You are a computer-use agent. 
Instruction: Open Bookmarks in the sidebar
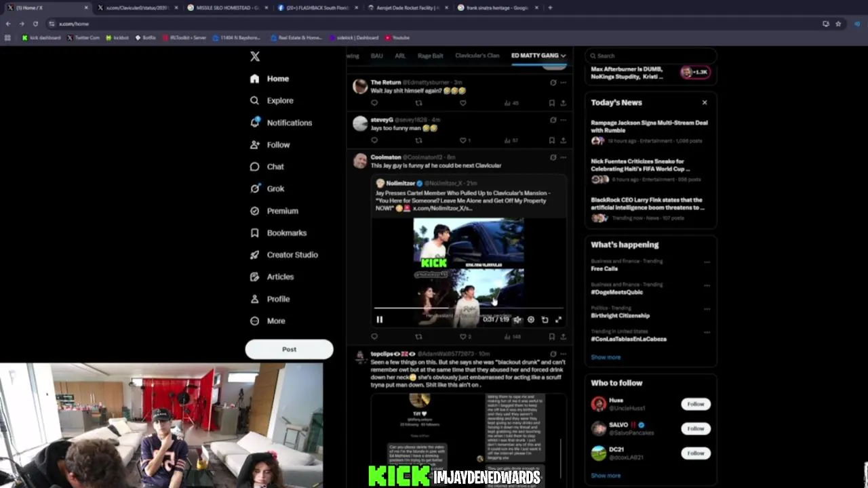(x=278, y=232)
